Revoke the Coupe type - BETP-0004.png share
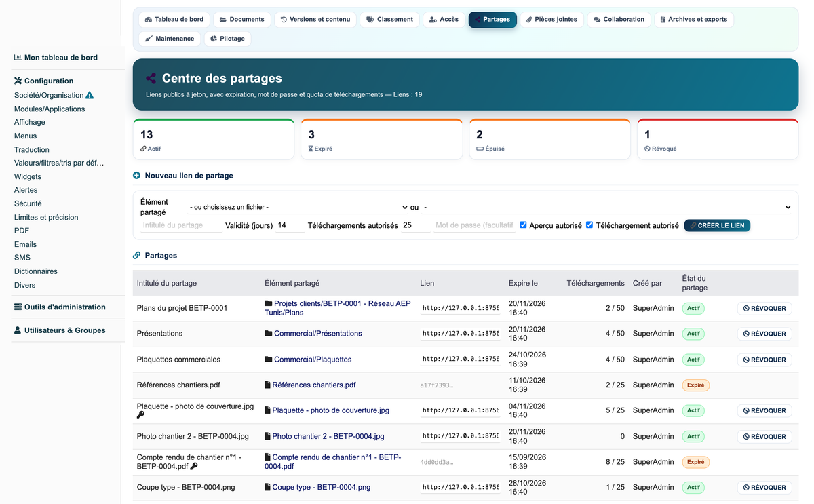814x504 pixels. click(x=764, y=487)
